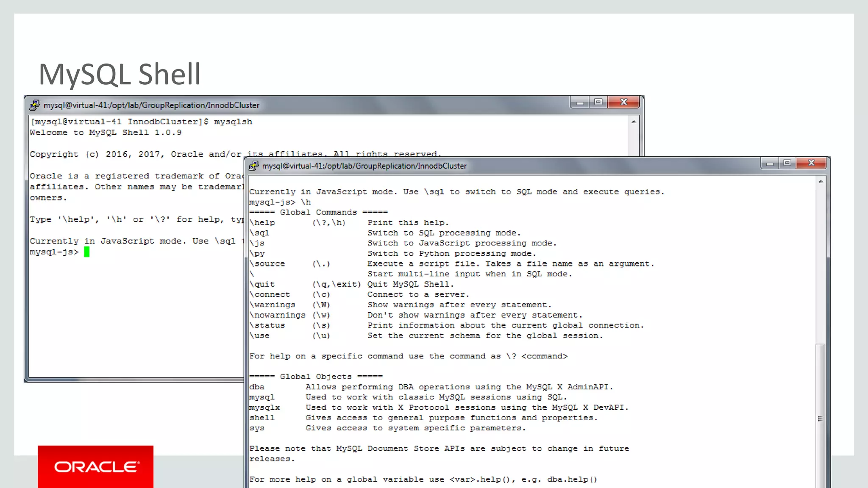Viewport: 868px width, 488px height.
Task: Click the MySQL Shell slide title
Action: 120,74
